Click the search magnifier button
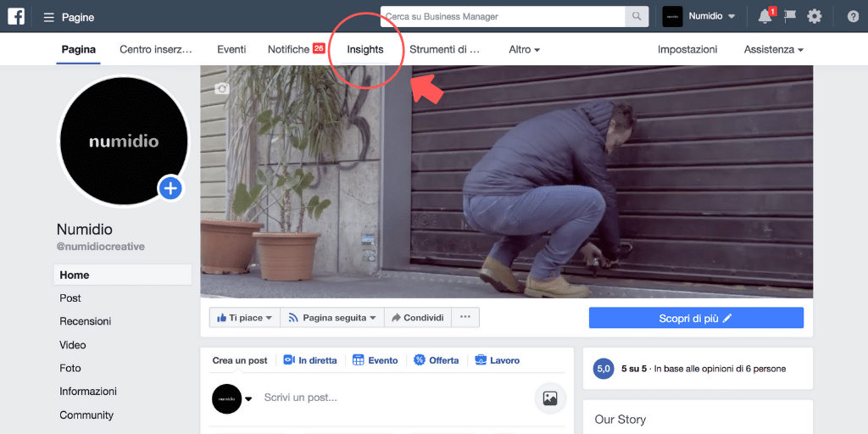This screenshot has height=434, width=868. pos(637,17)
